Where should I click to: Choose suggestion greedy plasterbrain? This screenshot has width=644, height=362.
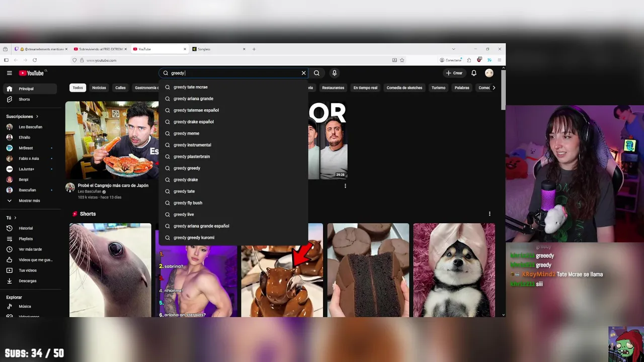point(233,156)
